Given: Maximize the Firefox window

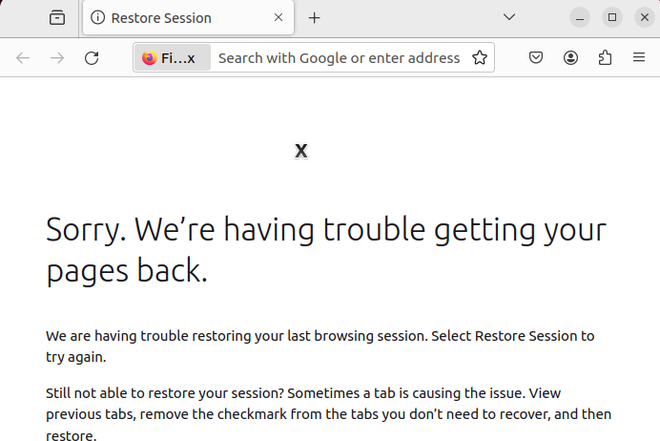Looking at the screenshot, I should point(612,18).
